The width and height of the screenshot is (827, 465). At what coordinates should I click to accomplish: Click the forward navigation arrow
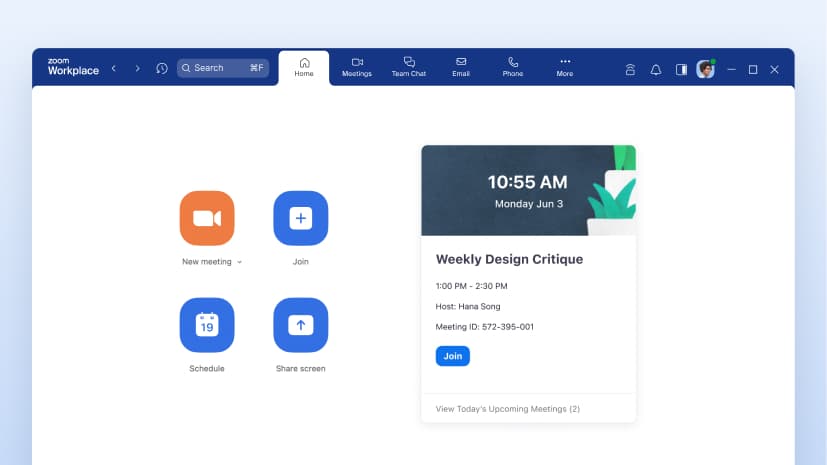click(137, 68)
